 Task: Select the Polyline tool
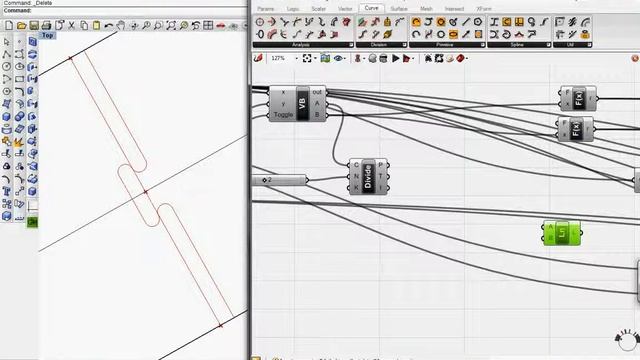7,54
